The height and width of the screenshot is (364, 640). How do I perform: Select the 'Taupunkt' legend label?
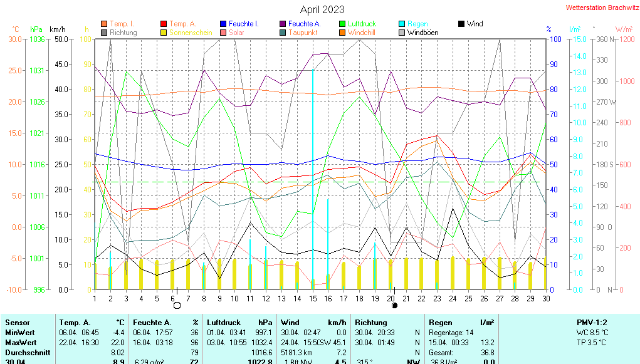[x=303, y=33]
